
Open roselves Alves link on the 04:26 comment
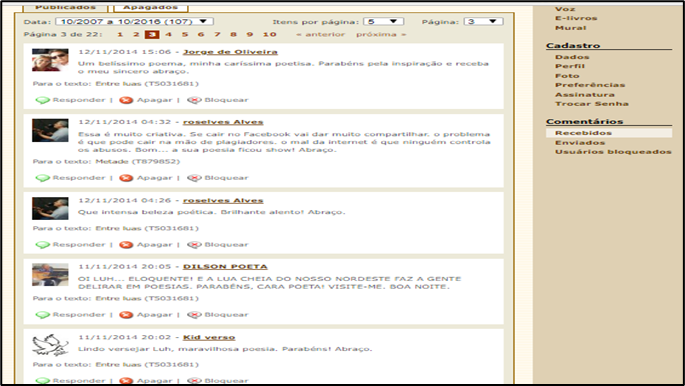click(223, 200)
